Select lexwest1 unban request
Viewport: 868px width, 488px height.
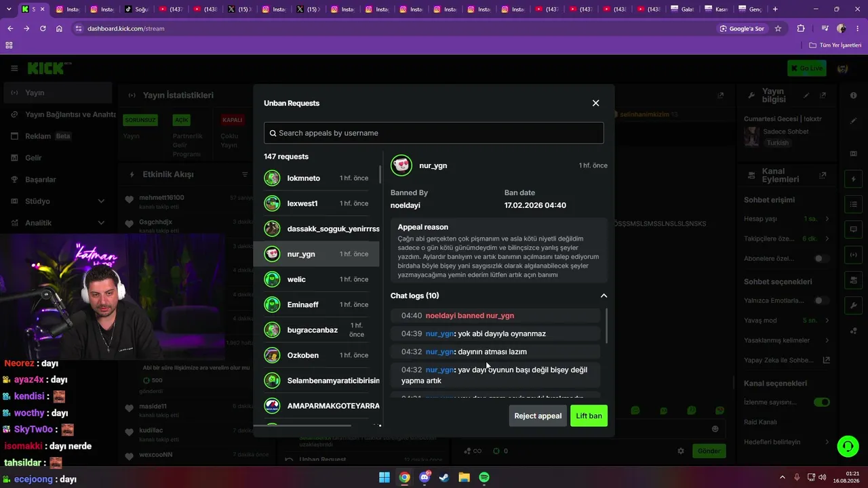tap(316, 203)
